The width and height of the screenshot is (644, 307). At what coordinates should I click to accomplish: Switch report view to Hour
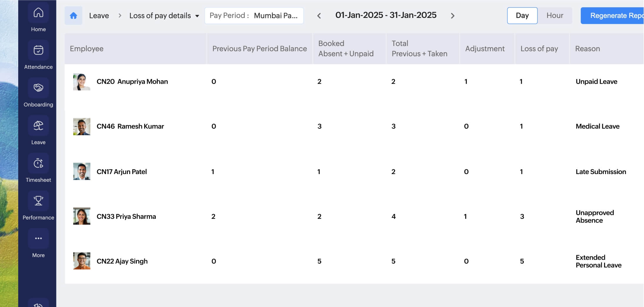point(555,16)
